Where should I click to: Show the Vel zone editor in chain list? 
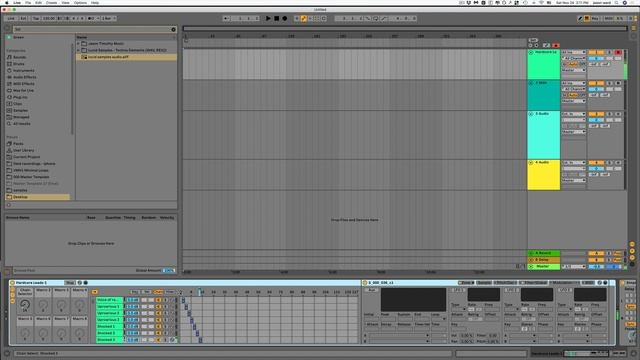147,292
